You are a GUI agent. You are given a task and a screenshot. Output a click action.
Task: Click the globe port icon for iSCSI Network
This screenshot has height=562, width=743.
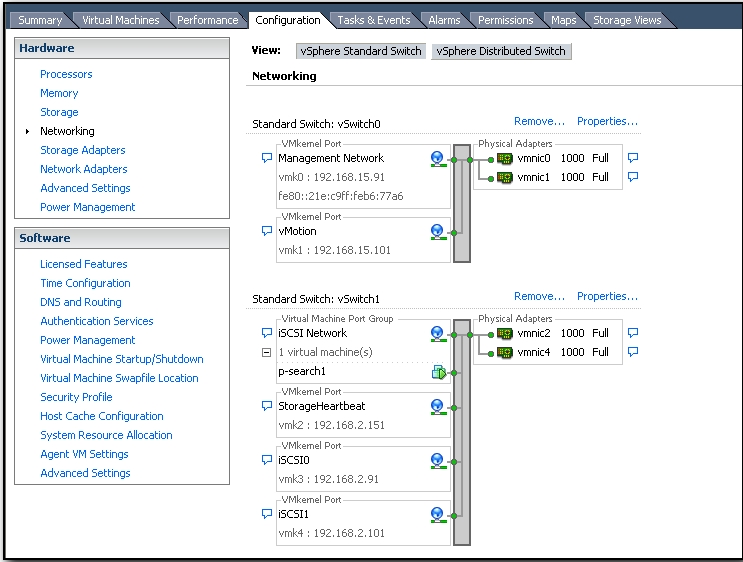pyautogui.click(x=438, y=334)
